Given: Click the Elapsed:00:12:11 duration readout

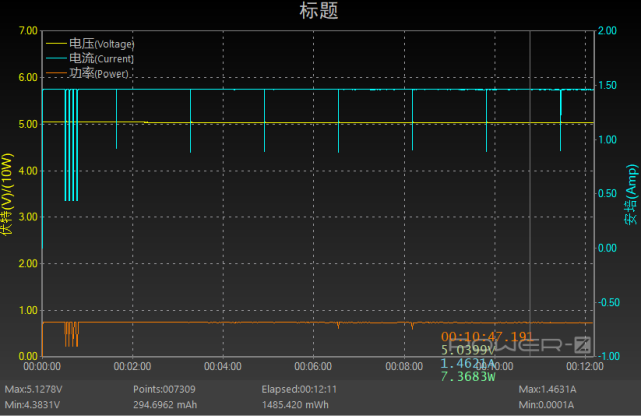Looking at the screenshot, I should pos(299,389).
